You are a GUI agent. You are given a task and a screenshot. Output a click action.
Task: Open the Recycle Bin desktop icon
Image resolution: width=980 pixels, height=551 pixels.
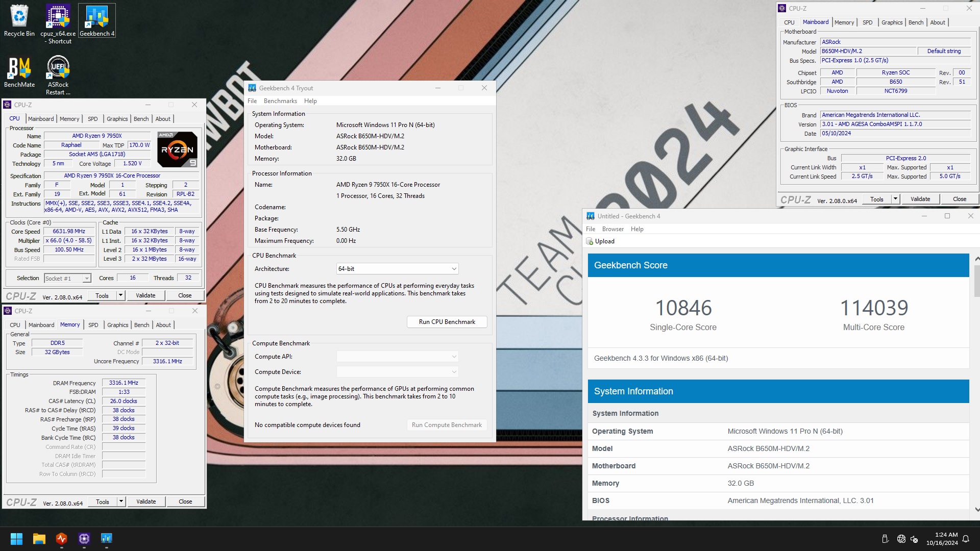pyautogui.click(x=19, y=20)
